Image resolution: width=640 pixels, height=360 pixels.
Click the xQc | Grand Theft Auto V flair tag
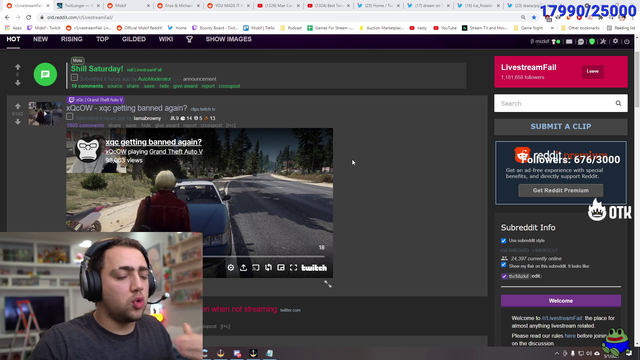96,100
